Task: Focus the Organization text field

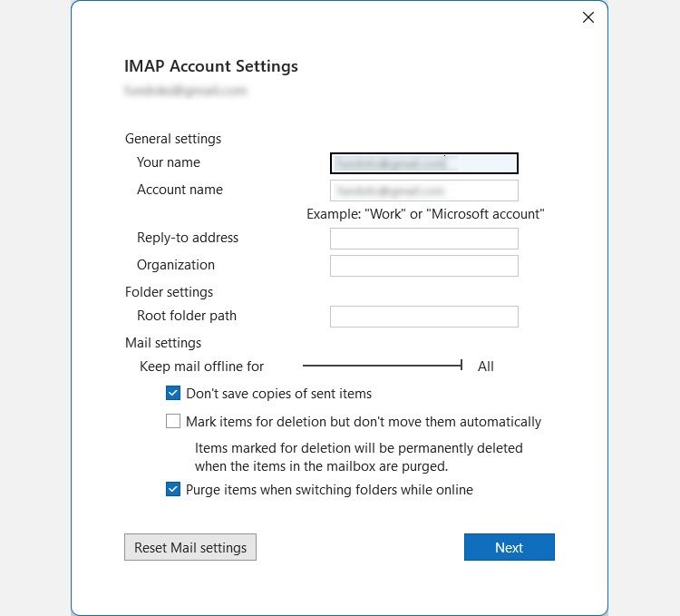Action: click(424, 266)
